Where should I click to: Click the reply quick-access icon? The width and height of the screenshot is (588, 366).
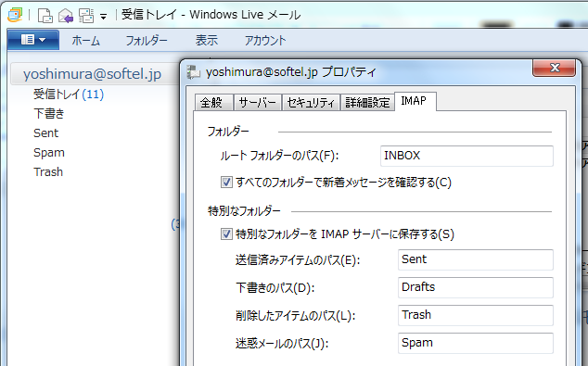(x=66, y=16)
